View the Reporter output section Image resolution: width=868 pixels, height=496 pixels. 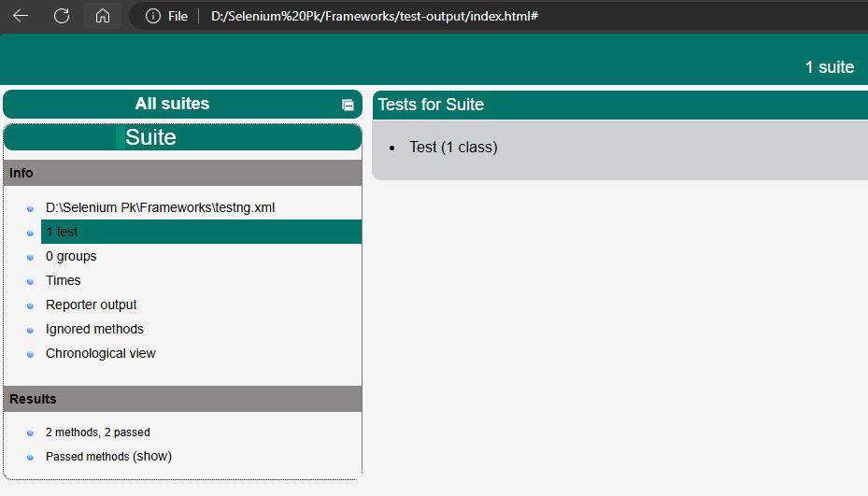pyautogui.click(x=91, y=305)
